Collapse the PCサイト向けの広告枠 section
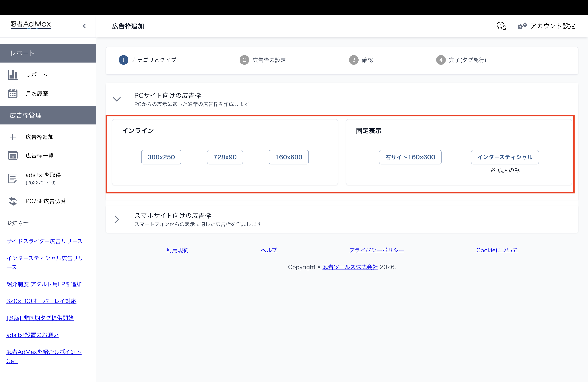The height and width of the screenshot is (382, 588). pyautogui.click(x=117, y=99)
